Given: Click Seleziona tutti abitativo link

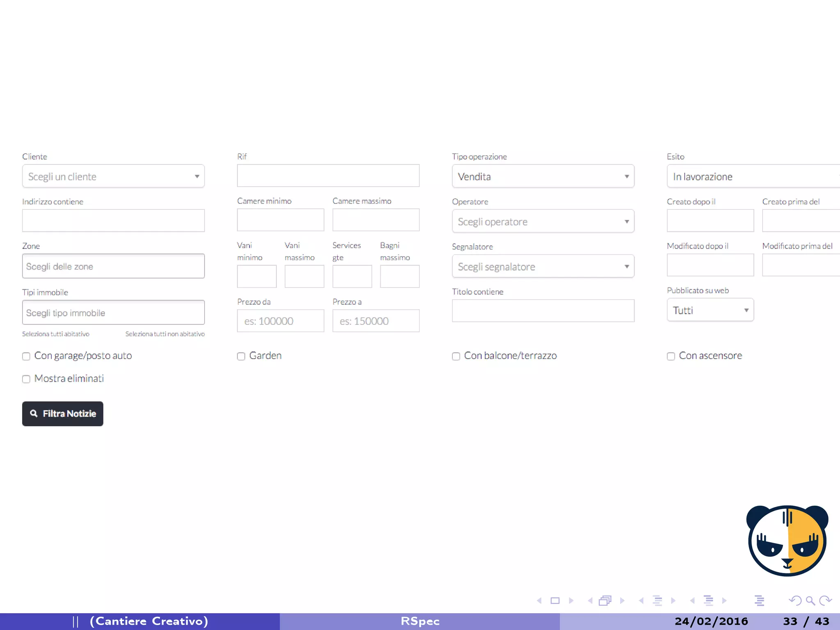Looking at the screenshot, I should tap(56, 334).
